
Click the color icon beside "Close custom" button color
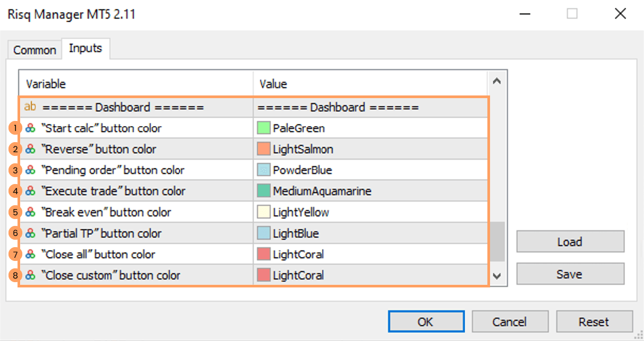point(31,275)
